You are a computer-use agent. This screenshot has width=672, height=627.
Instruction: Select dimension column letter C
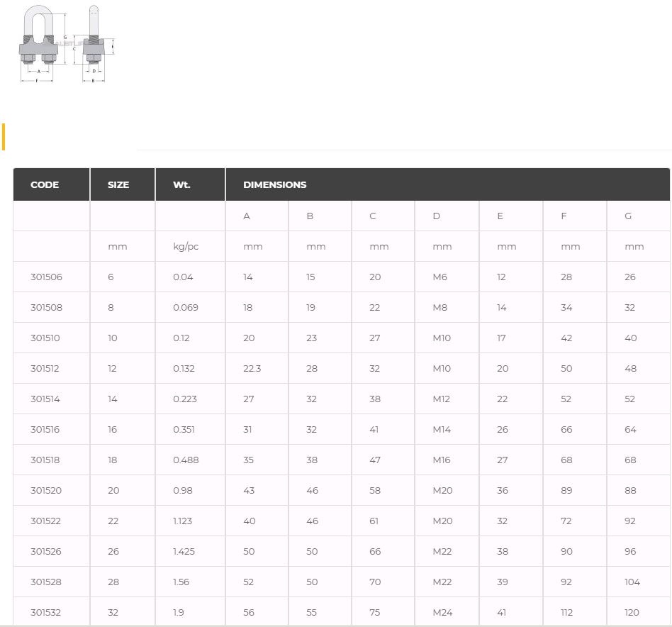click(373, 216)
